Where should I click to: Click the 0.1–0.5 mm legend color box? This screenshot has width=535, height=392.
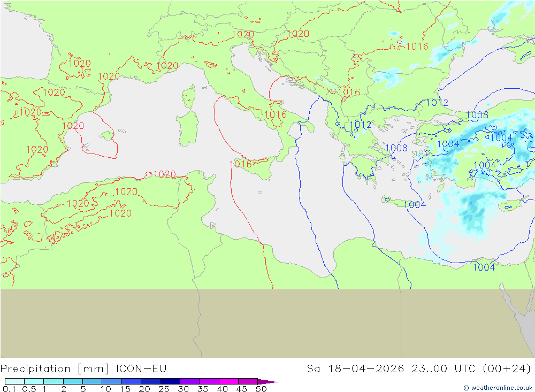pos(14,381)
